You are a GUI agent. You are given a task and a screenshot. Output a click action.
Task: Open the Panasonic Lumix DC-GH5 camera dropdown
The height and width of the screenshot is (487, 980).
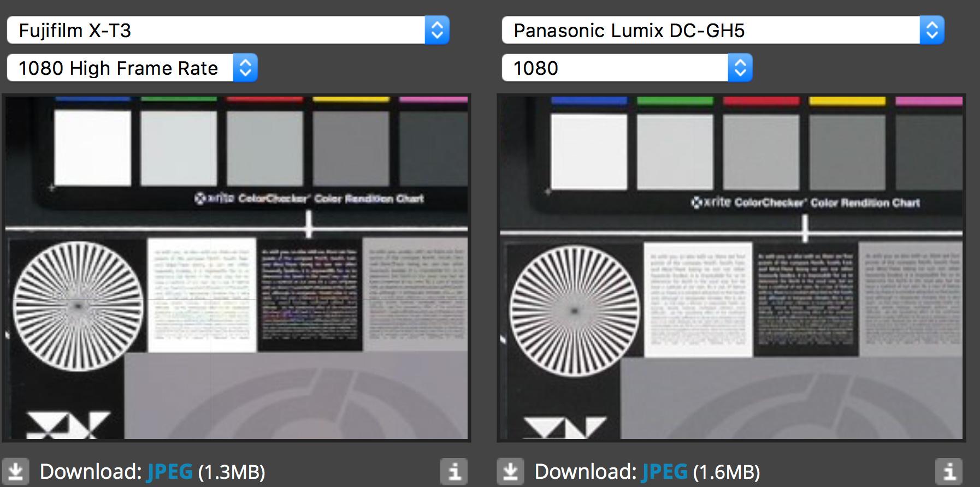[723, 30]
